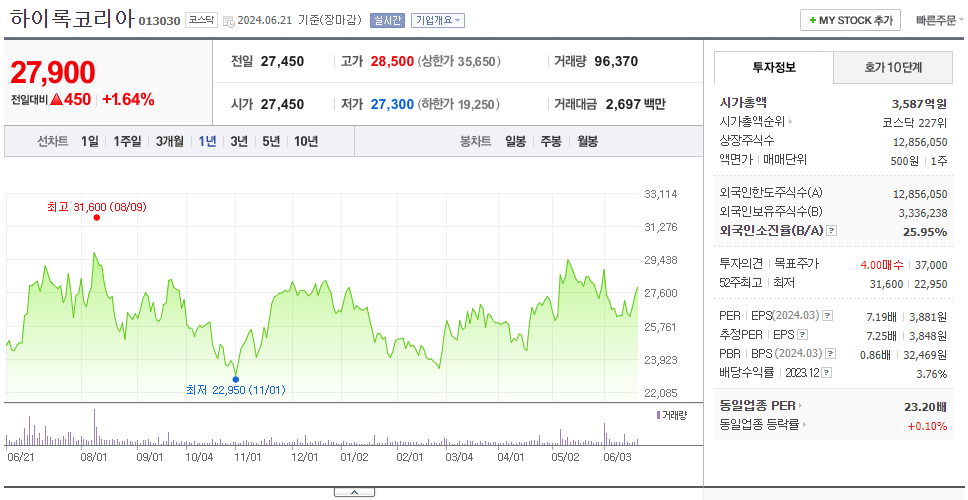Screen dimensions: 968x500
Task: Click the 08/01 date label on chart axis
Action: 94,457
